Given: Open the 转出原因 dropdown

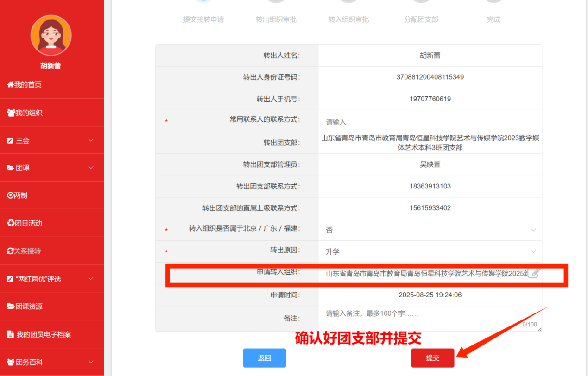Looking at the screenshot, I should [430, 251].
